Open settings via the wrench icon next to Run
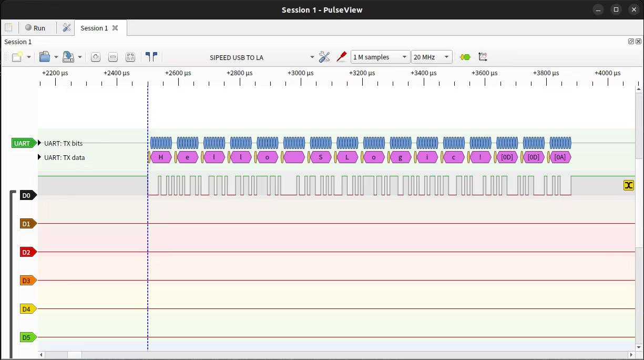Screen dimensions: 644x360 click(67, 28)
